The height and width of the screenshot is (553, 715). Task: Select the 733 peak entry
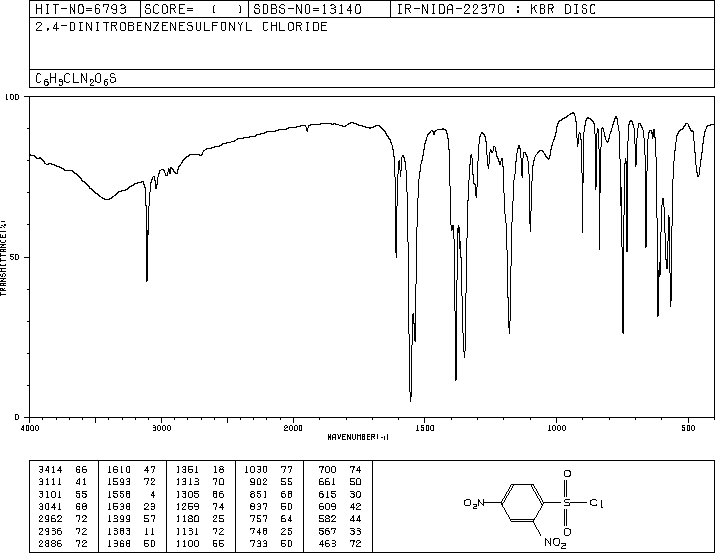[x=271, y=543]
